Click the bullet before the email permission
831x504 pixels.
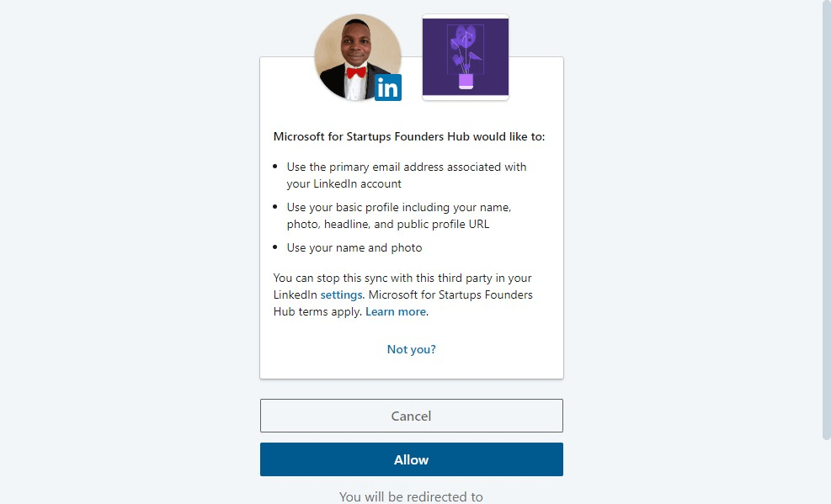[275, 167]
